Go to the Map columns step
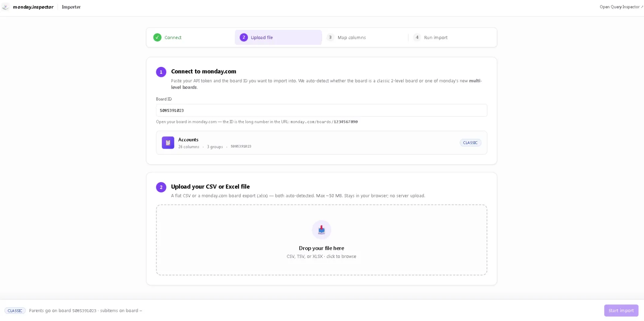The height and width of the screenshot is (321, 644). coord(365,37)
